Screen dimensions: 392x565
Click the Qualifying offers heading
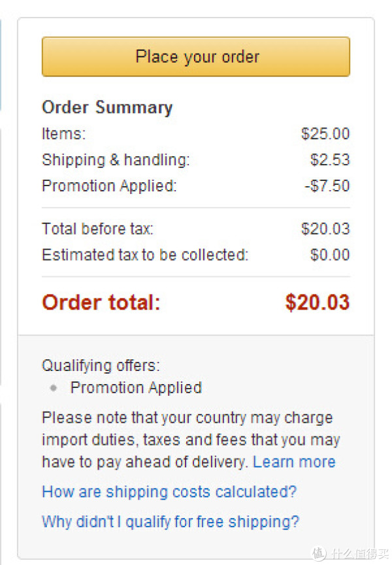[x=101, y=366]
